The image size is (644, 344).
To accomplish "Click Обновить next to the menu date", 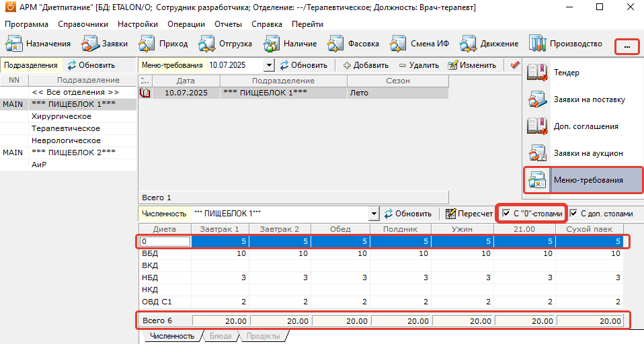I will tap(304, 65).
